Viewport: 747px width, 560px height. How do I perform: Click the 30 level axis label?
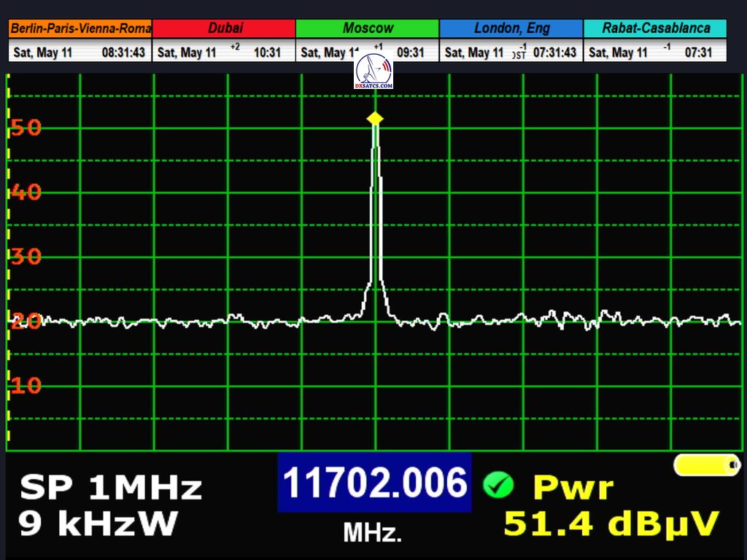(26, 257)
